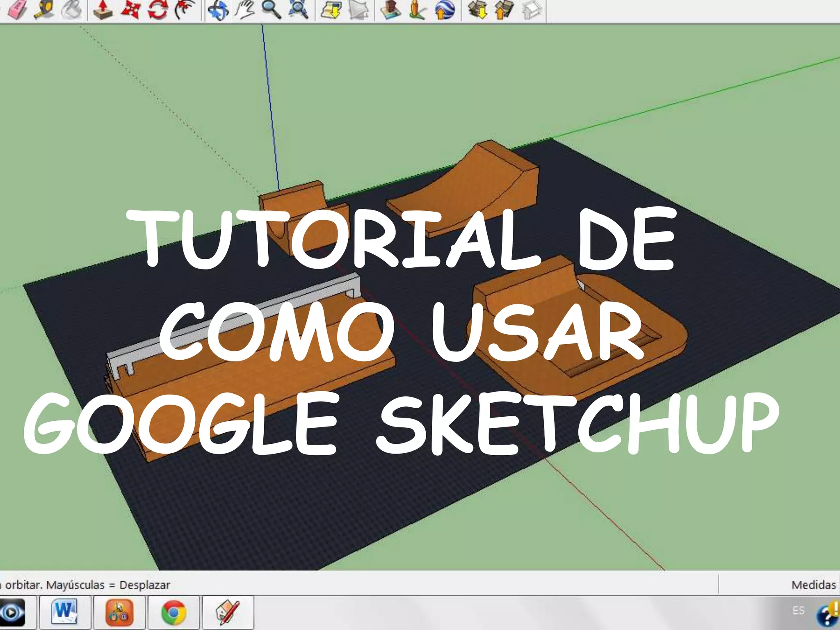Select the Eraser tool

(18, 9)
